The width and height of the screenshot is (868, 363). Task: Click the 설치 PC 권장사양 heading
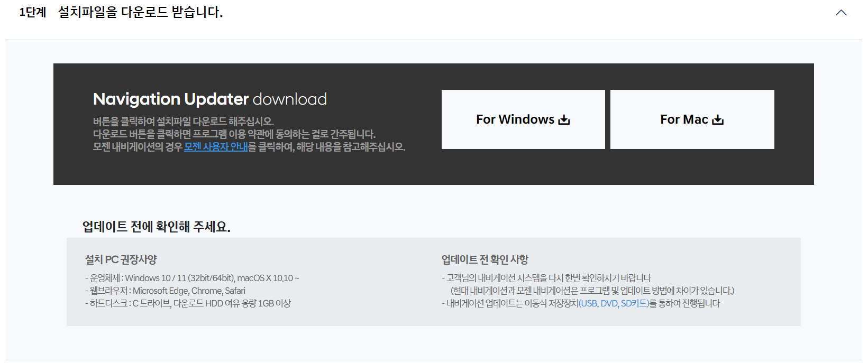tap(121, 259)
